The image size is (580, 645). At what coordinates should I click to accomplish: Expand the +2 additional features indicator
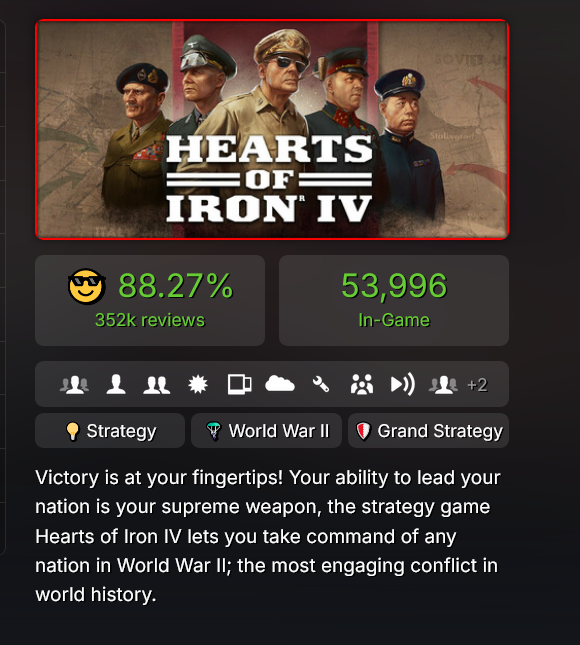pyautogui.click(x=477, y=385)
